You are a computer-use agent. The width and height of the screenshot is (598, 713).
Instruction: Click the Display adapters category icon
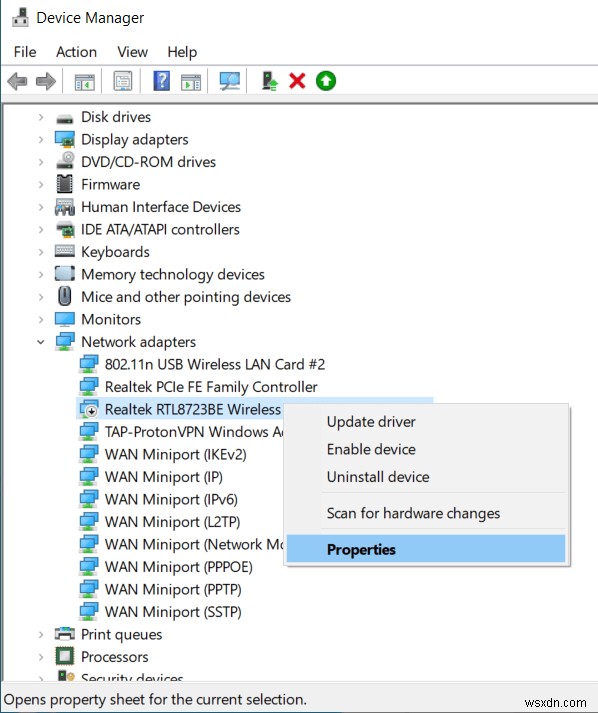coord(65,139)
